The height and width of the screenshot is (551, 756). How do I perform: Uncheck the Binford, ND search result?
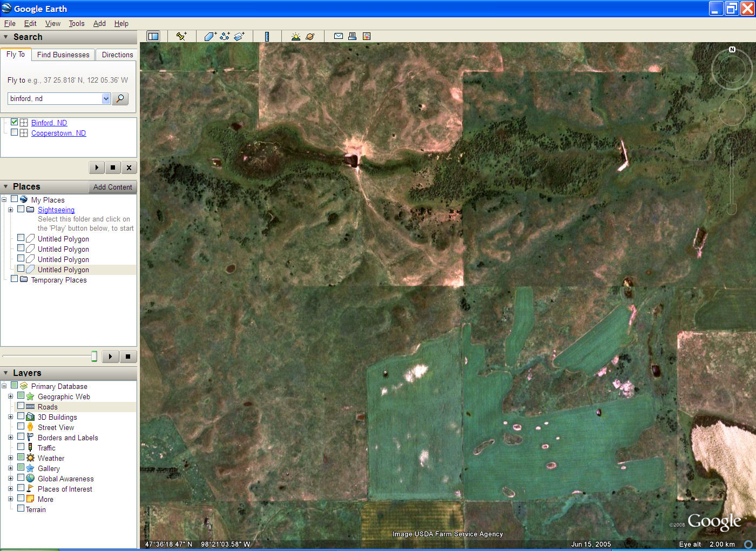click(x=15, y=122)
